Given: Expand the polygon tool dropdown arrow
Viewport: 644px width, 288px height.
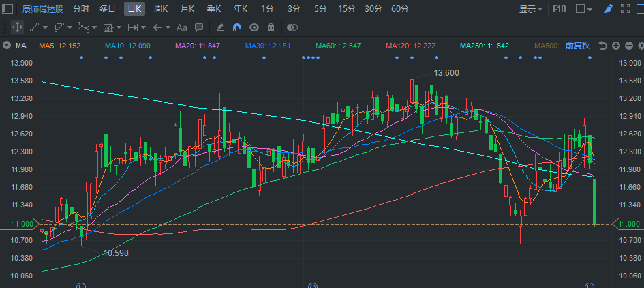Looking at the screenshot, I should click(70, 27).
